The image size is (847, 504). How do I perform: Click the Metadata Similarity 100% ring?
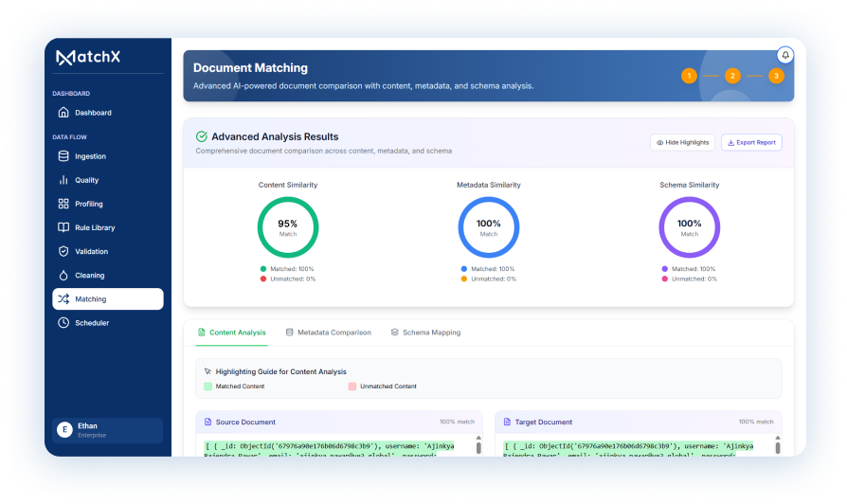coord(489,227)
